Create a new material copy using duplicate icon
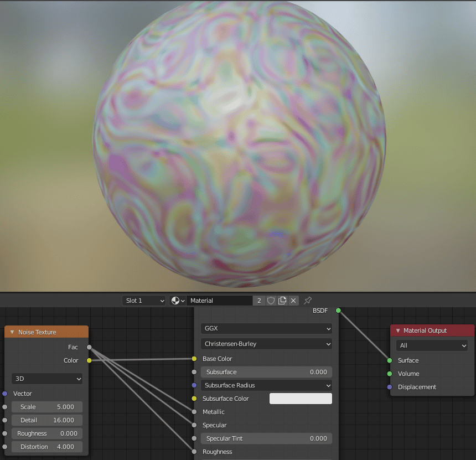 point(282,301)
